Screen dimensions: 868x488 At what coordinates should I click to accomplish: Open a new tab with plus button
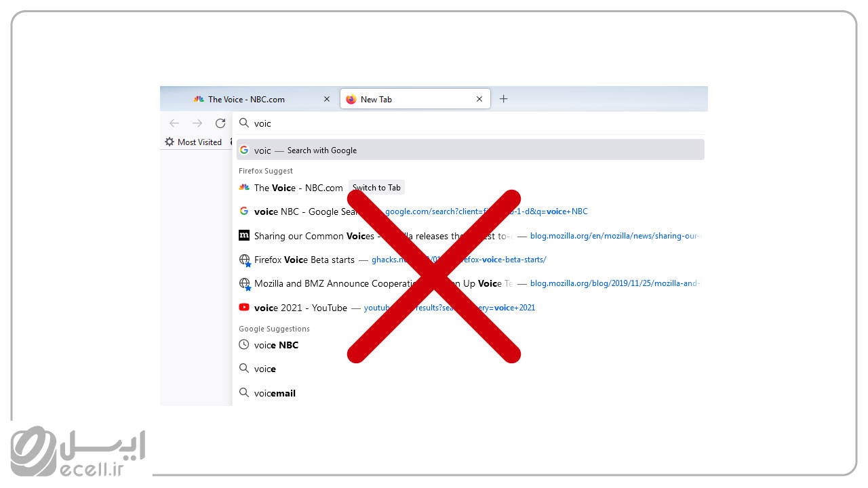click(503, 99)
